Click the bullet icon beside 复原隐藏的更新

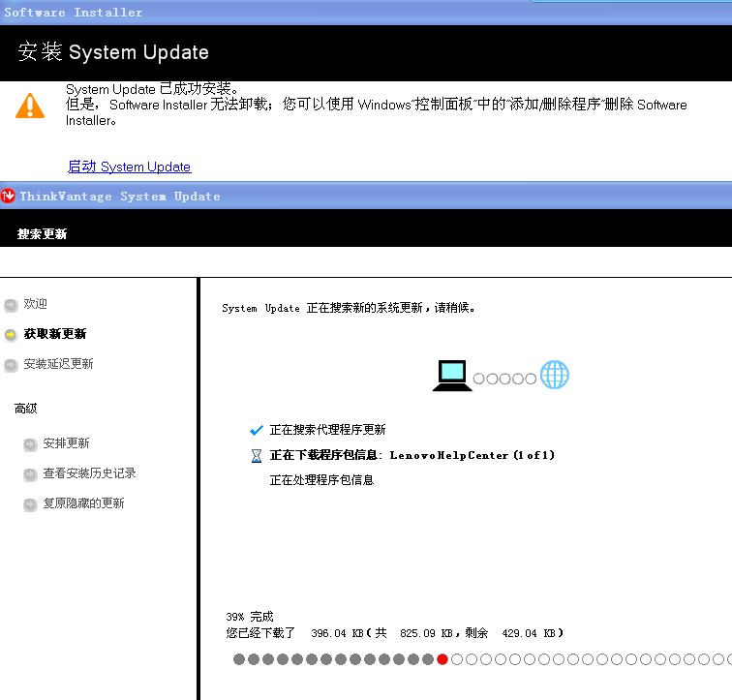30,504
